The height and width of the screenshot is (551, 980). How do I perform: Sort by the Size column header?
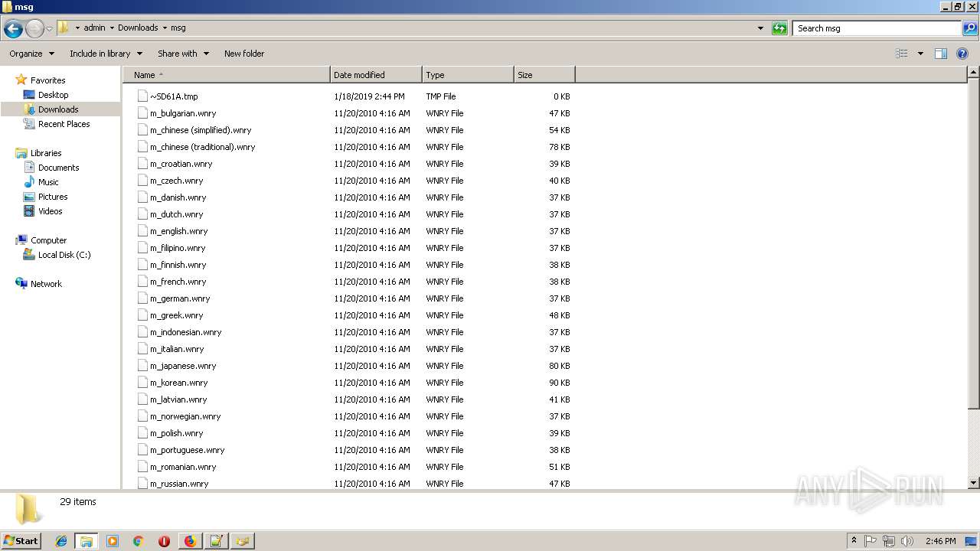(544, 75)
